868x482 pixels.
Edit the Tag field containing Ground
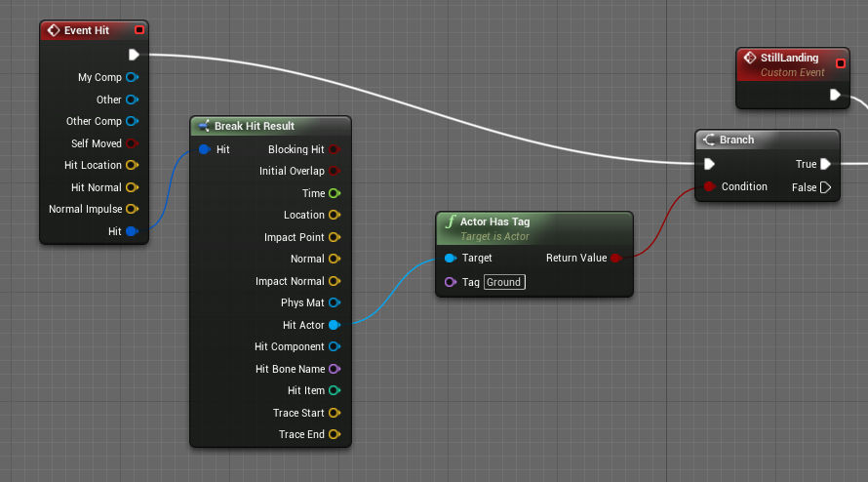click(x=504, y=282)
